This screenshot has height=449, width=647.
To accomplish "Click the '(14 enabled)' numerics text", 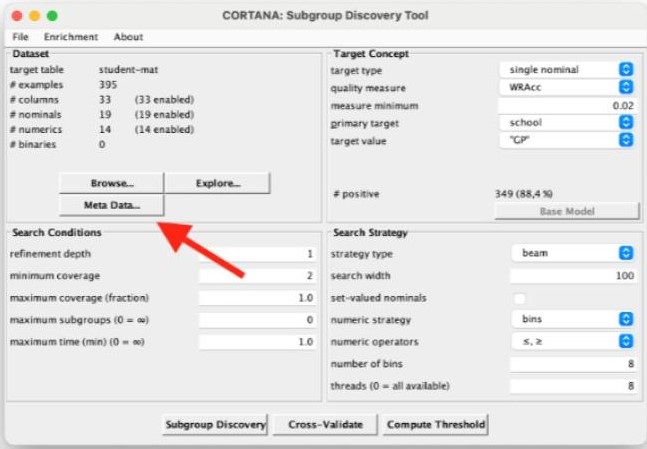I will pos(164,129).
